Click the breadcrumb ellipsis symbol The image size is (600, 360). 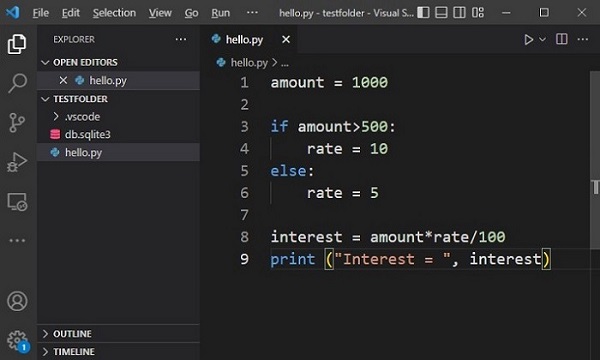[x=285, y=64]
